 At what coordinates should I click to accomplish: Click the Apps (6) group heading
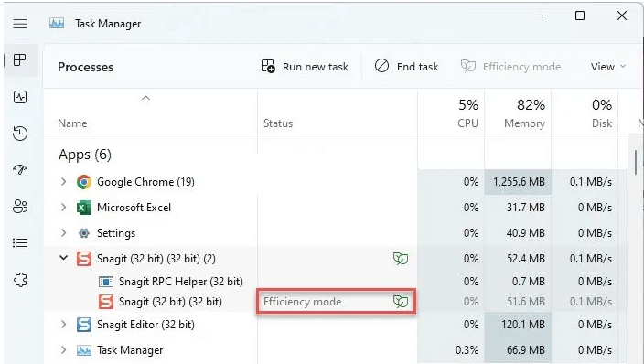(85, 155)
